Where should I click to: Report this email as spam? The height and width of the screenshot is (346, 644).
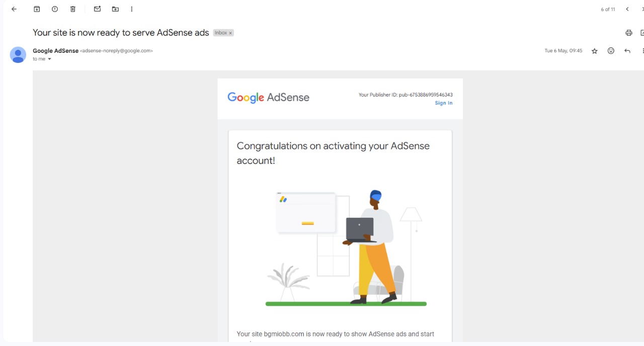(55, 9)
